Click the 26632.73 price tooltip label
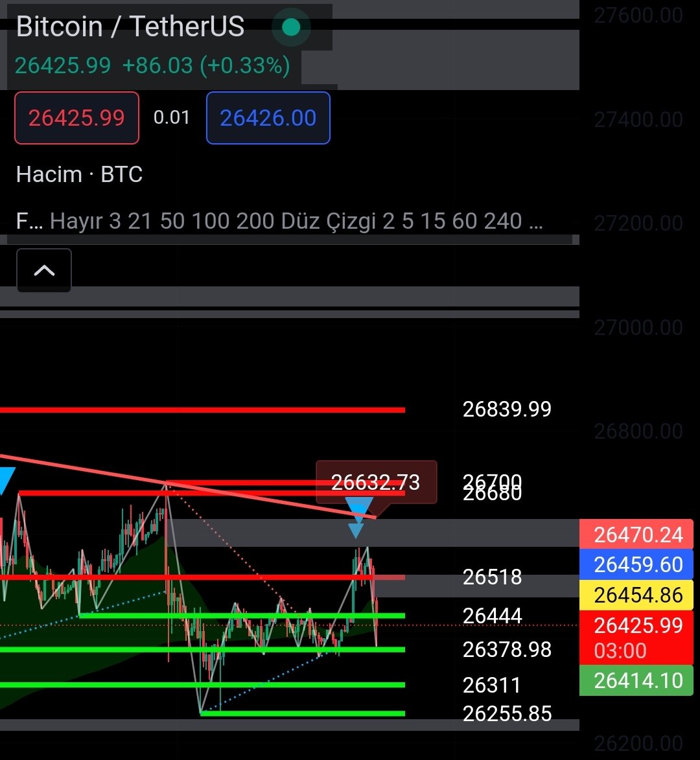The image size is (700, 760). coord(376,482)
